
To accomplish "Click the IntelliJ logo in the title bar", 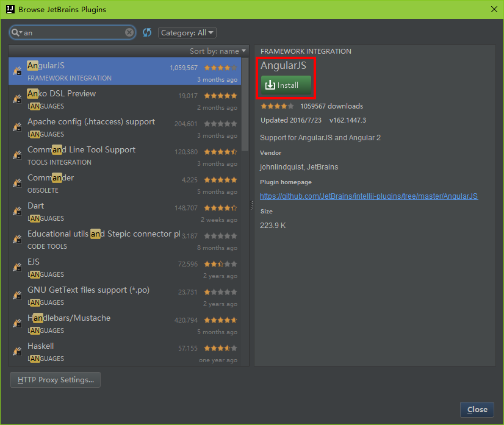I will [10, 9].
